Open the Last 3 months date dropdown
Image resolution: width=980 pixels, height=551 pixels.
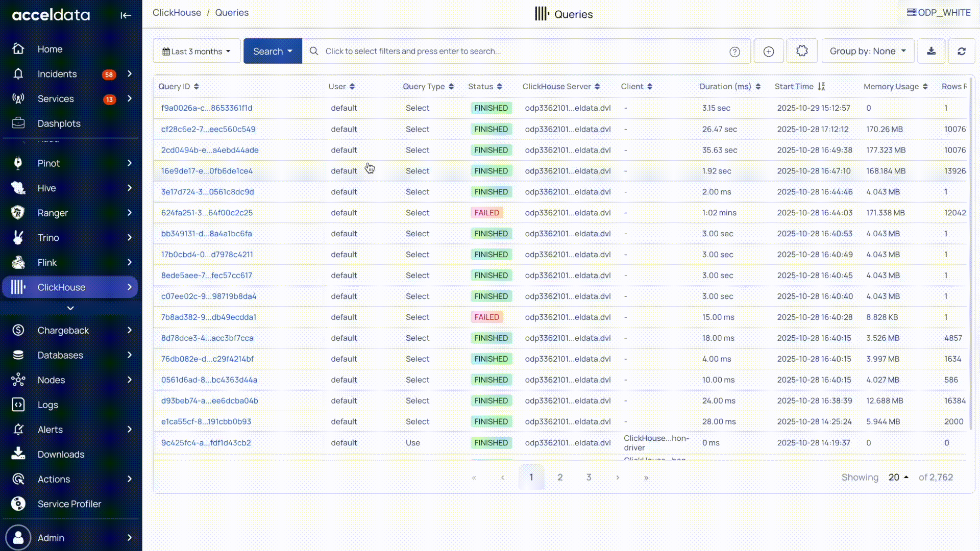(197, 51)
